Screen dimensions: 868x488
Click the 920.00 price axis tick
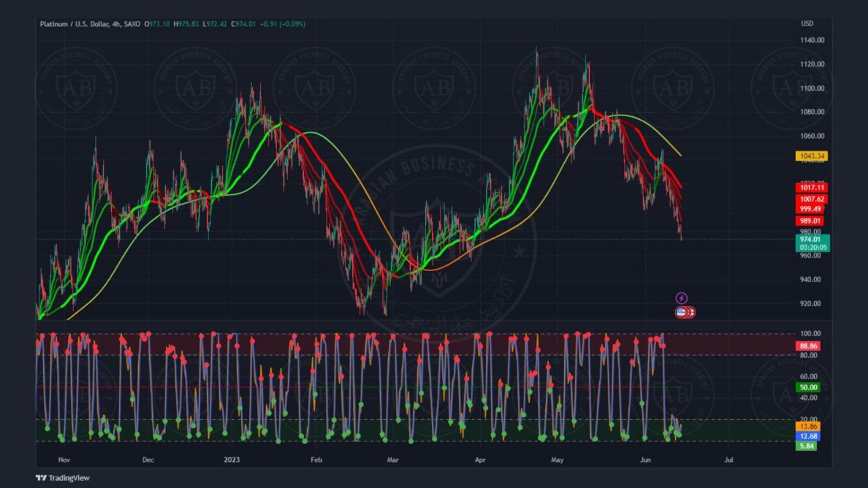tap(810, 303)
